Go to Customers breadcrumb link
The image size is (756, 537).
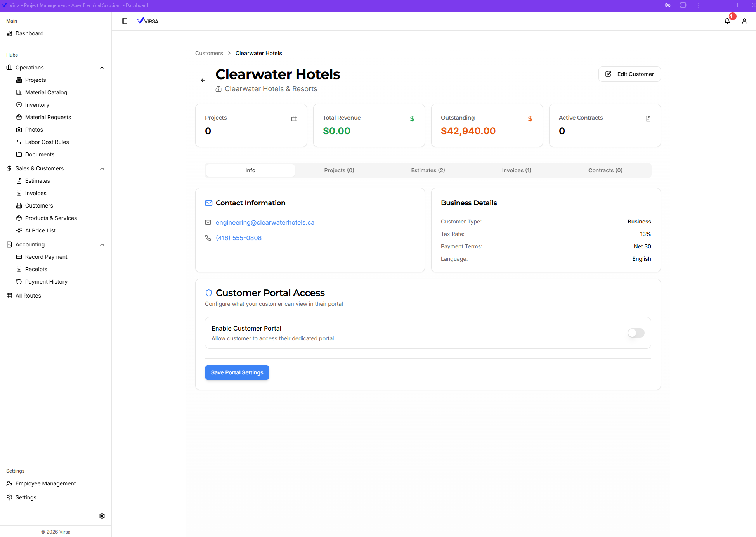tap(209, 53)
